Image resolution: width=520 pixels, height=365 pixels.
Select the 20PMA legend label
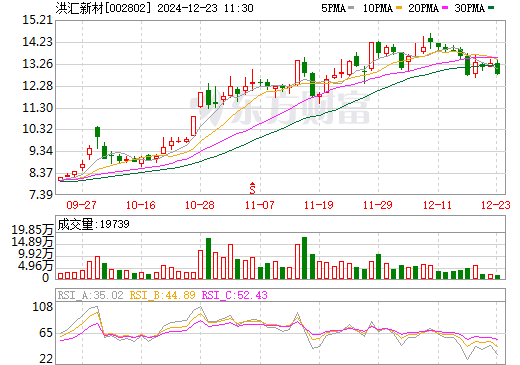coord(423,8)
